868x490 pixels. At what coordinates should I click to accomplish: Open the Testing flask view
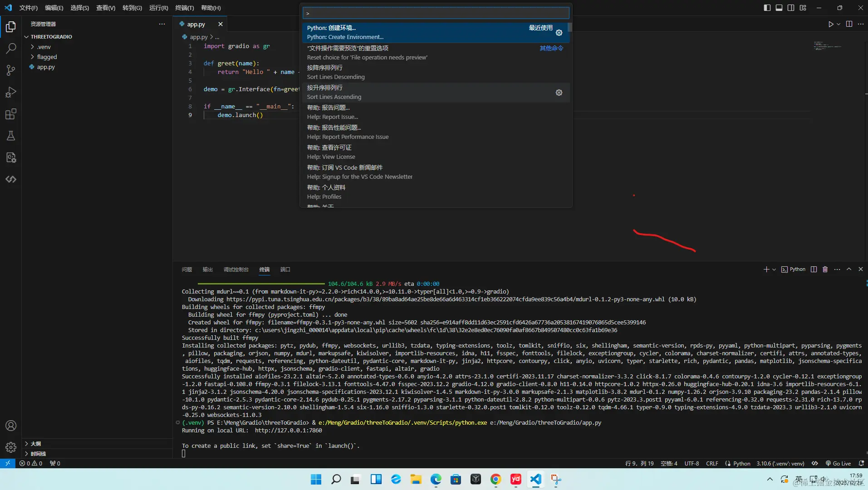point(10,136)
